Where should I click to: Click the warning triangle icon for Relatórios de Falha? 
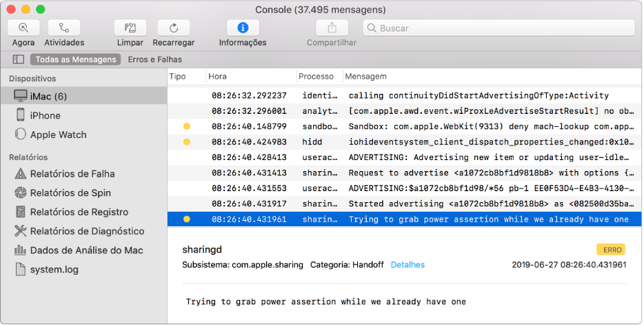pos(21,173)
